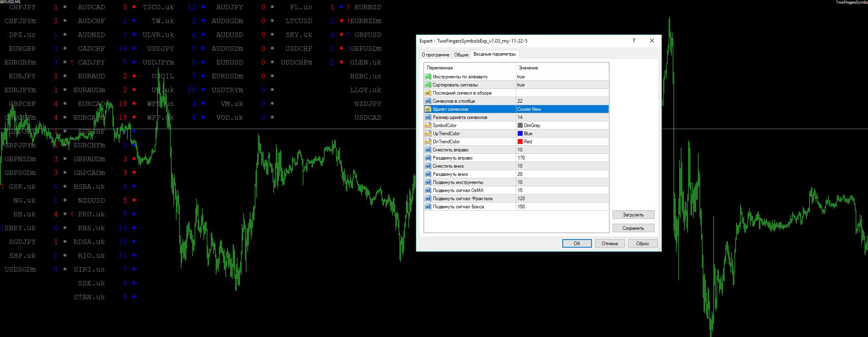Confirm settings with the OK button
The width and height of the screenshot is (868, 337).
point(577,244)
